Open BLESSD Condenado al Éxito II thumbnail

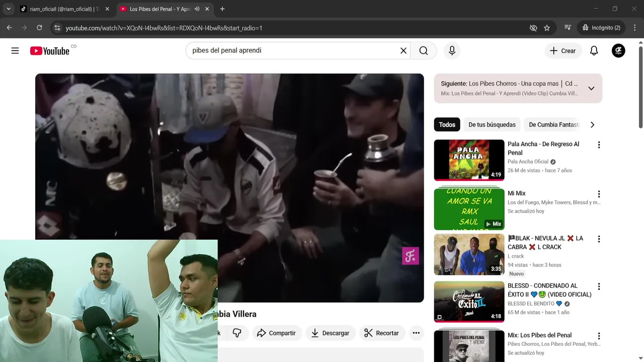click(x=469, y=302)
